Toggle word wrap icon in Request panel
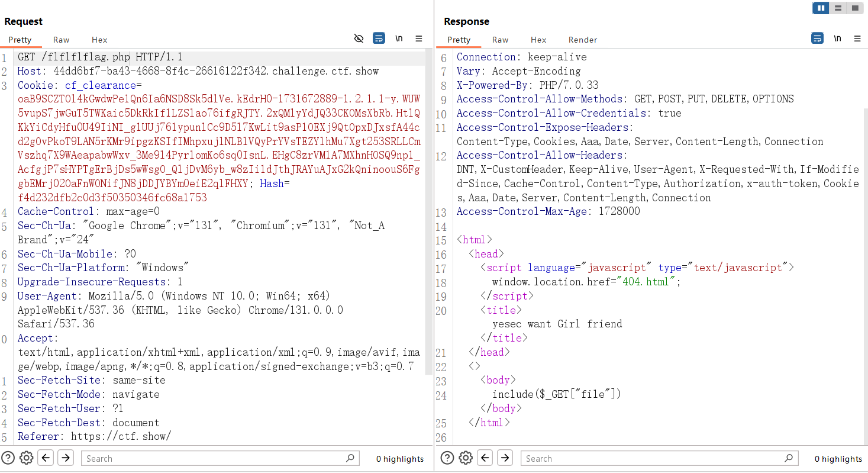868x473 pixels. point(379,38)
